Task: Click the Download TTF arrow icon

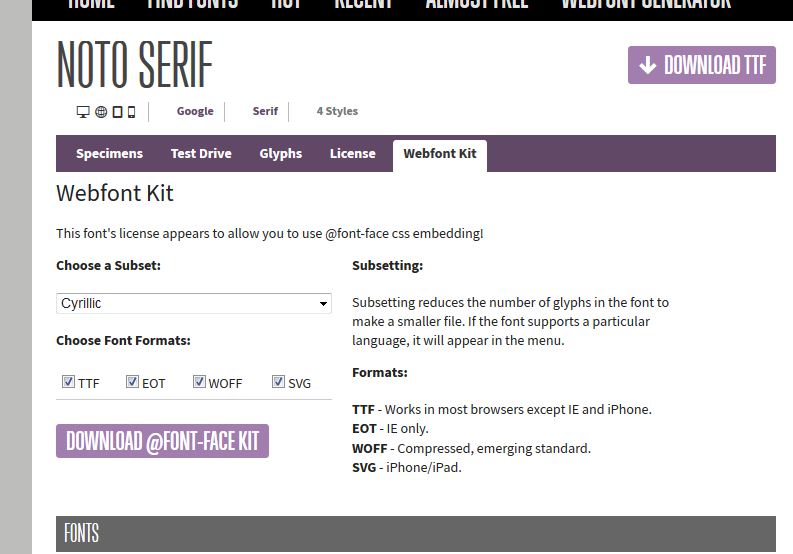Action: 648,65
